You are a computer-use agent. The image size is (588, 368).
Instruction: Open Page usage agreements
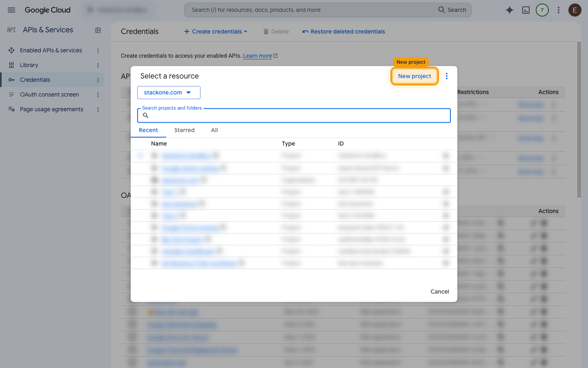[x=51, y=109]
